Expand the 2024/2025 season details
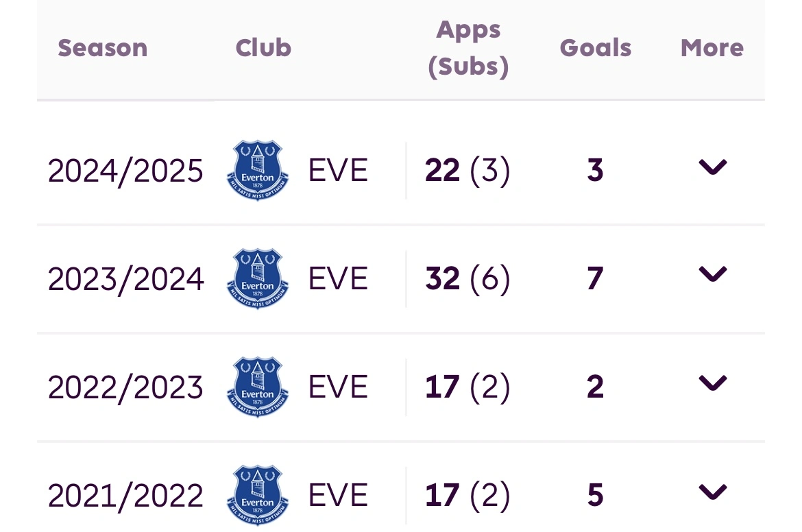The height and width of the screenshot is (532, 802). (712, 167)
